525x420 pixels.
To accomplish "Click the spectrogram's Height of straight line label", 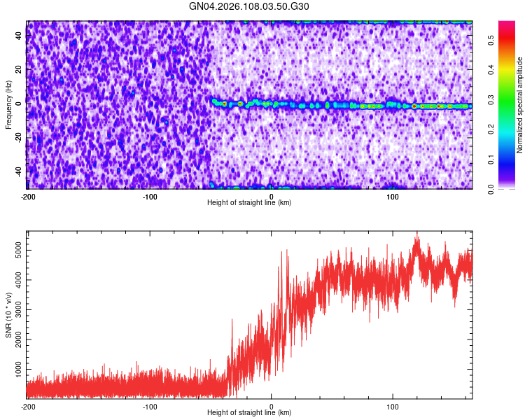I will click(x=249, y=202).
